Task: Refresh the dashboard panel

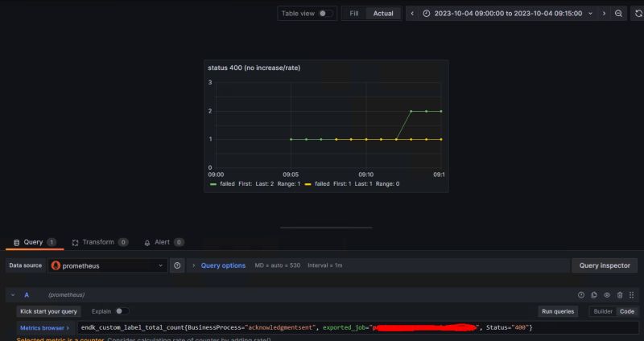Action: pyautogui.click(x=638, y=14)
